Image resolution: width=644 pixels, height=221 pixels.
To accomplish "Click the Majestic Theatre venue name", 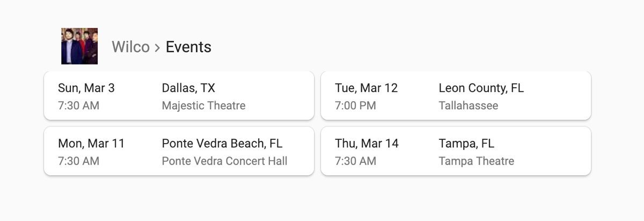I will [x=203, y=105].
